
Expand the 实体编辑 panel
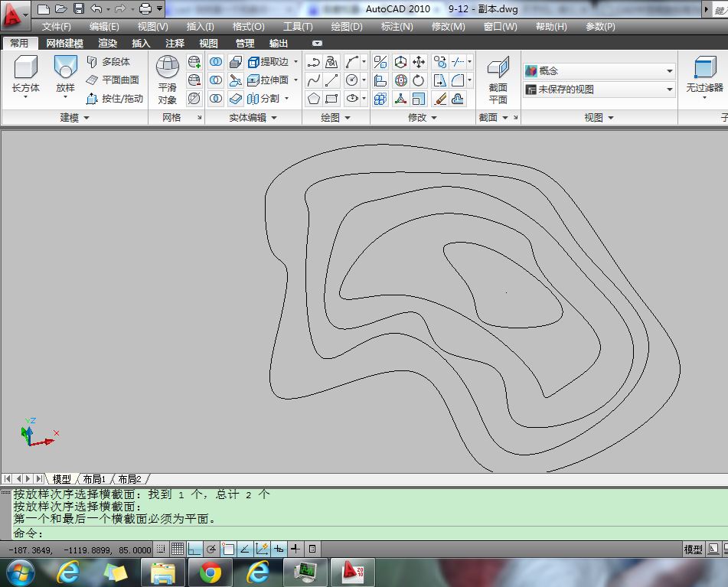point(253,118)
